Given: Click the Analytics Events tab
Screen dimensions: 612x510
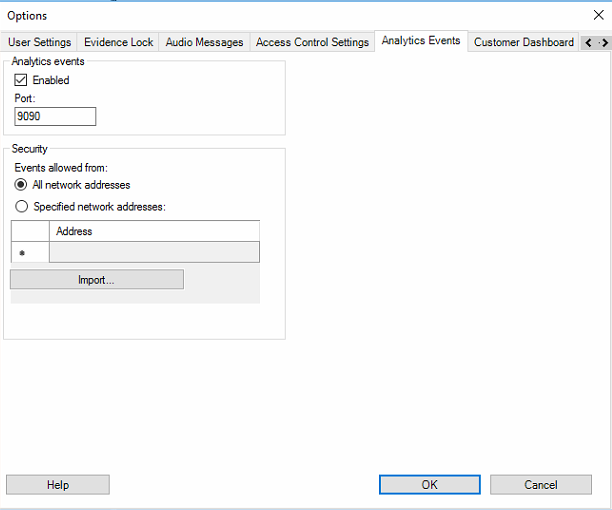Looking at the screenshot, I should [x=421, y=41].
